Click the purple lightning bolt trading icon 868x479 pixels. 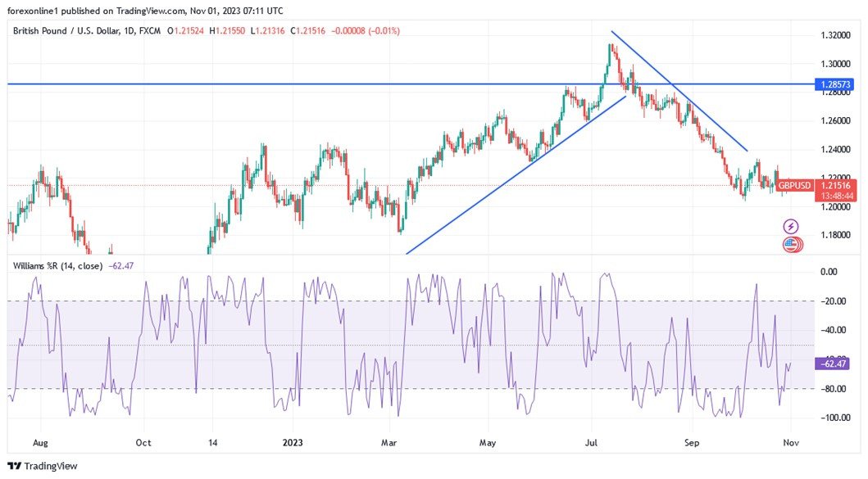coord(790,225)
